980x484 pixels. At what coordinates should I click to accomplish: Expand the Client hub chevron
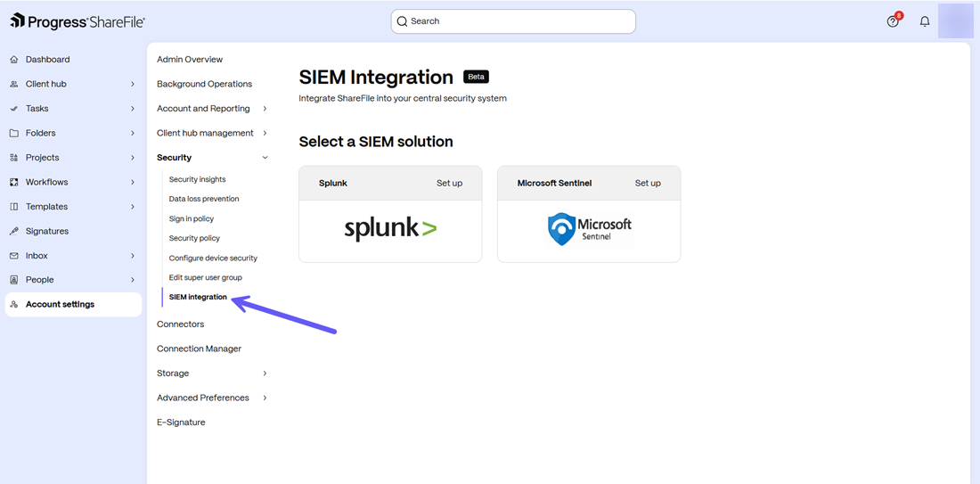[133, 84]
